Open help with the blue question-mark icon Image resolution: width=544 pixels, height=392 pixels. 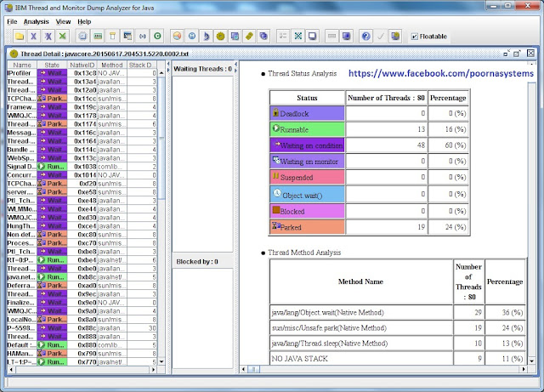coord(365,36)
